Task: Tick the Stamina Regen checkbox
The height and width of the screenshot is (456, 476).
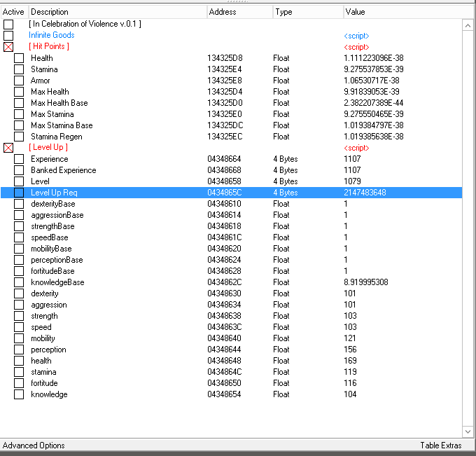Action: [x=19, y=137]
